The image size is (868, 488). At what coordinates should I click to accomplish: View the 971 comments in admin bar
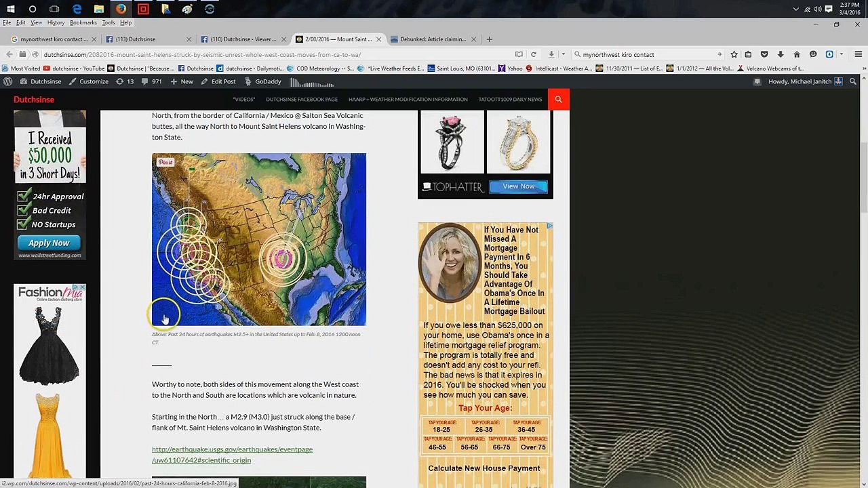[151, 81]
